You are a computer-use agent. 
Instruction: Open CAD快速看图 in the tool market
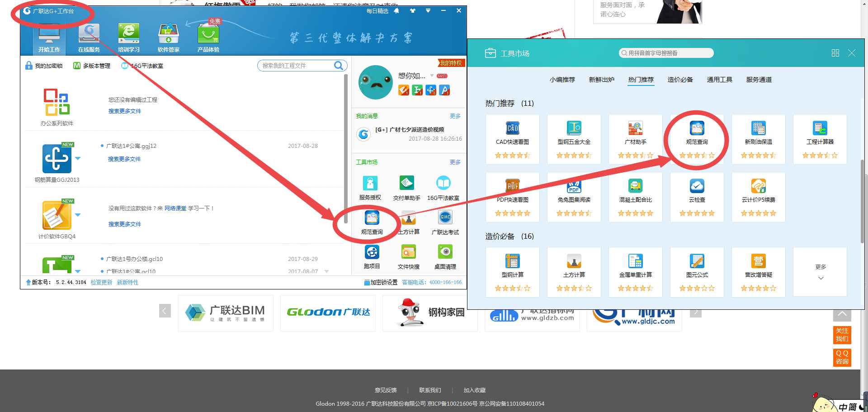[x=513, y=139]
